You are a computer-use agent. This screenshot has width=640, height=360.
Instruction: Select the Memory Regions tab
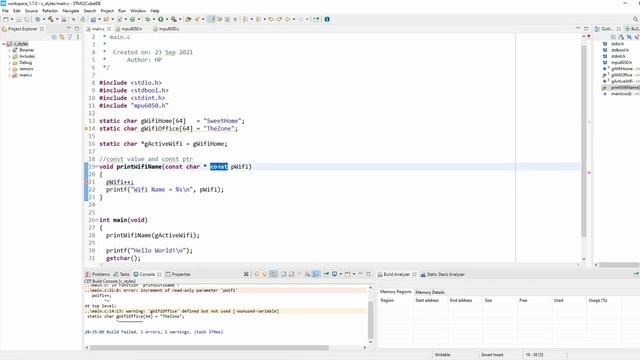click(x=396, y=292)
